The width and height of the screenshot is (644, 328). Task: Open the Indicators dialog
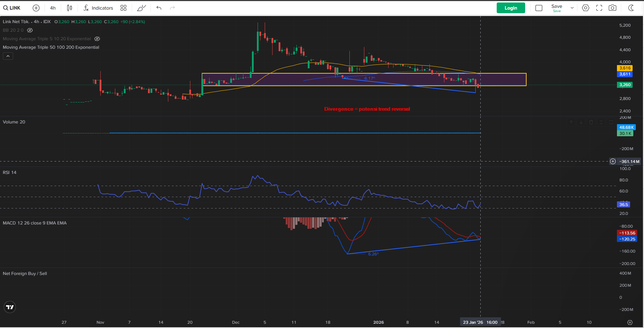(98, 8)
